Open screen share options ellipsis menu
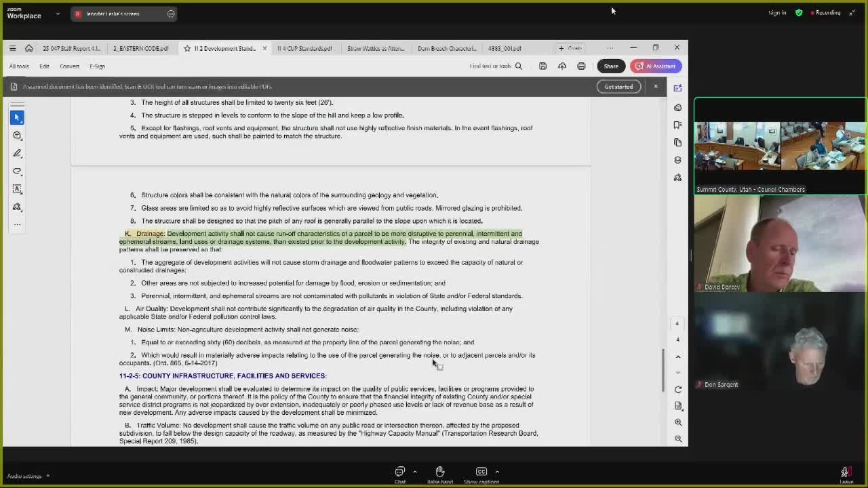868x488 pixels. point(171,14)
